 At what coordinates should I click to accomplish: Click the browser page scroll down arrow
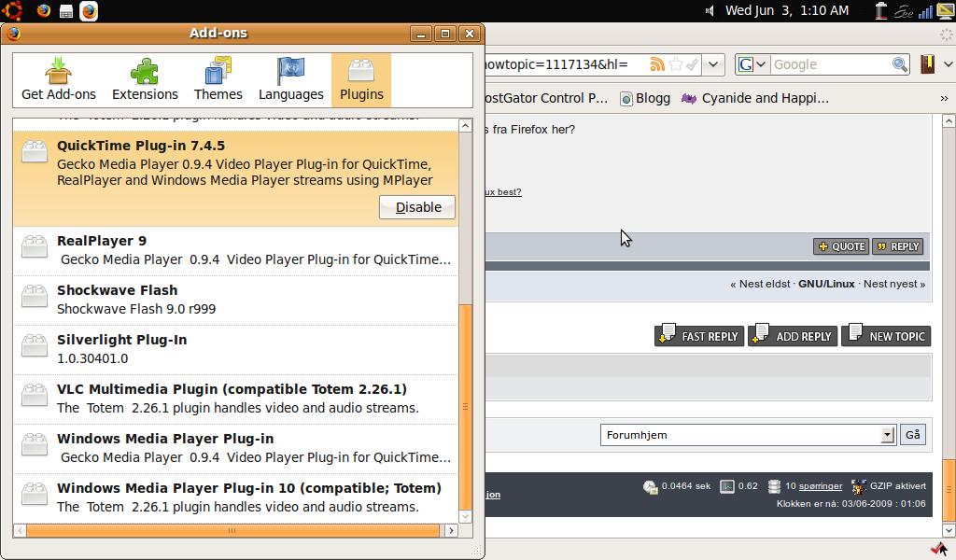click(949, 530)
